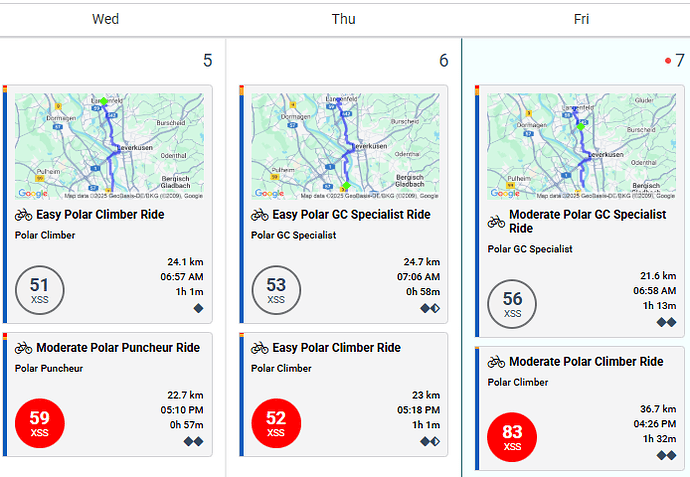This screenshot has width=690, height=477.
Task: Select day number 6 on calendar
Action: tap(443, 61)
